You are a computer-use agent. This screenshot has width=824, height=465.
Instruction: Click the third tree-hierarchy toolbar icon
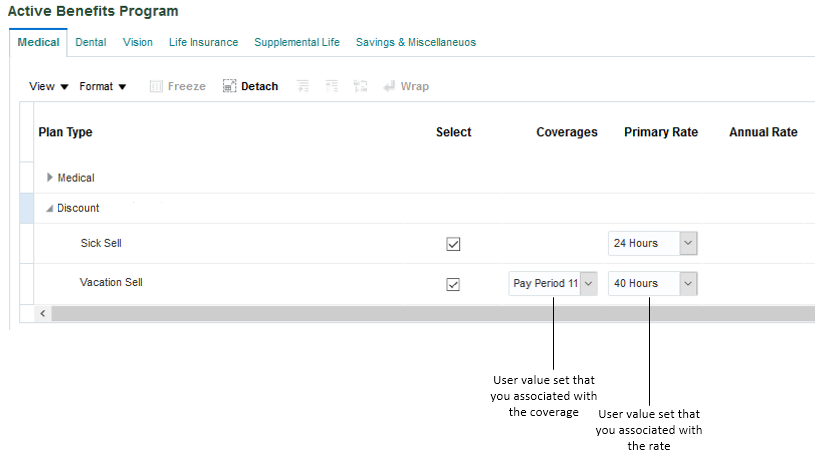[361, 87]
